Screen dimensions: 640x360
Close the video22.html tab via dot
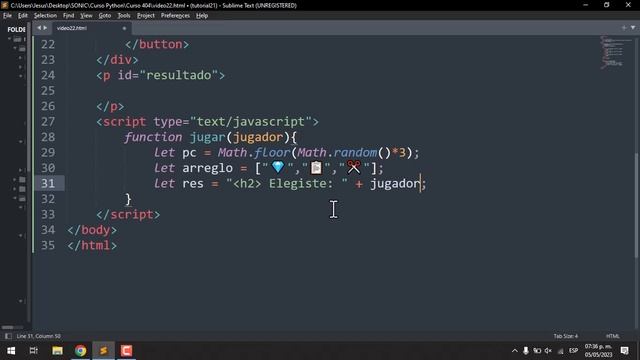124,28
